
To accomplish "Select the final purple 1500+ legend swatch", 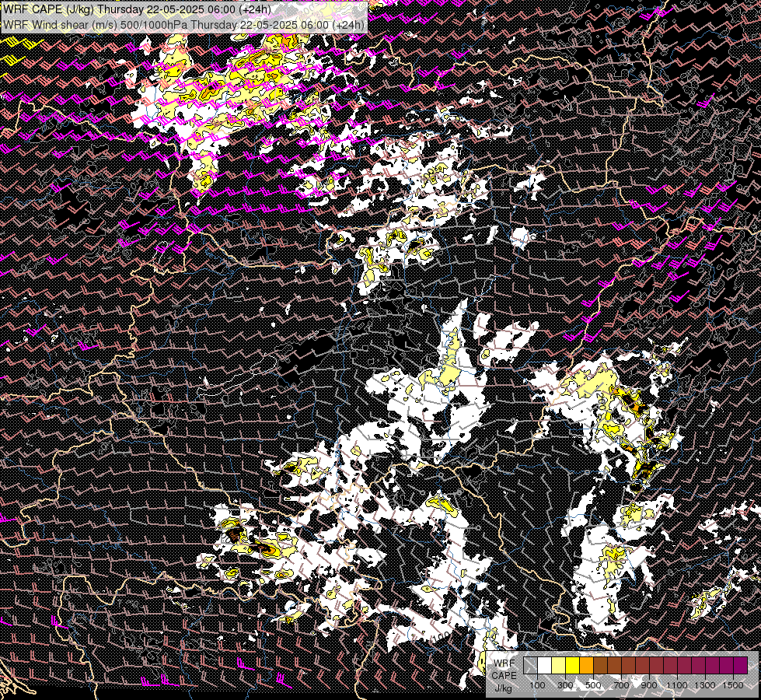I will click(x=741, y=665).
